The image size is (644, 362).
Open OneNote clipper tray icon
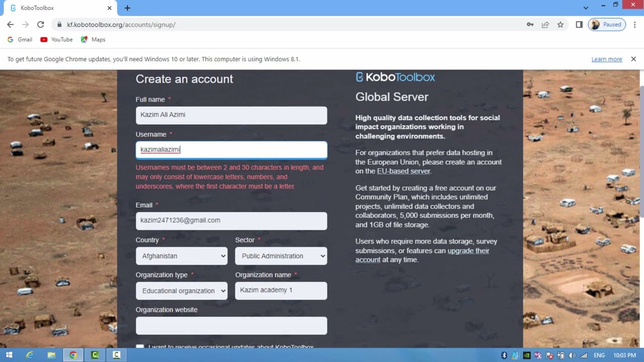[538, 355]
